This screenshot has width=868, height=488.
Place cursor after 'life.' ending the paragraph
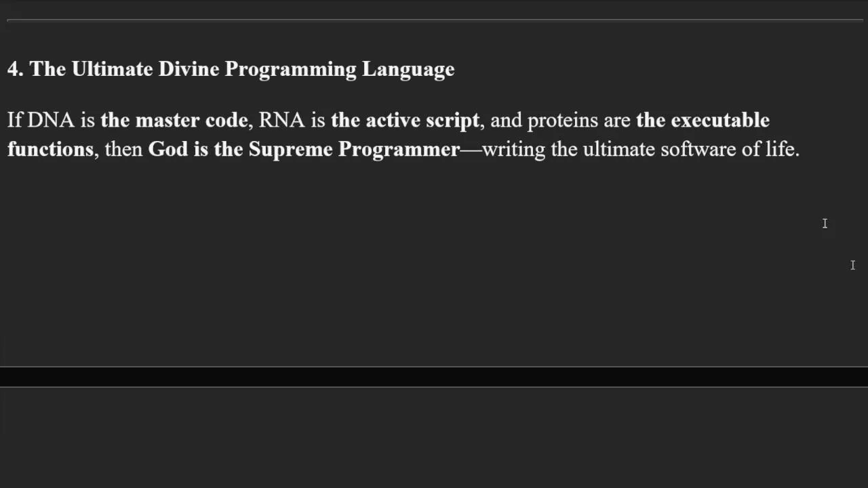800,149
